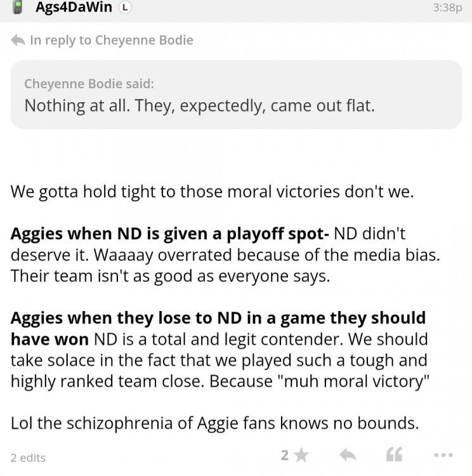The height and width of the screenshot is (476, 472).
Task: Star this post by Ags4DaWin
Action: coord(302,454)
